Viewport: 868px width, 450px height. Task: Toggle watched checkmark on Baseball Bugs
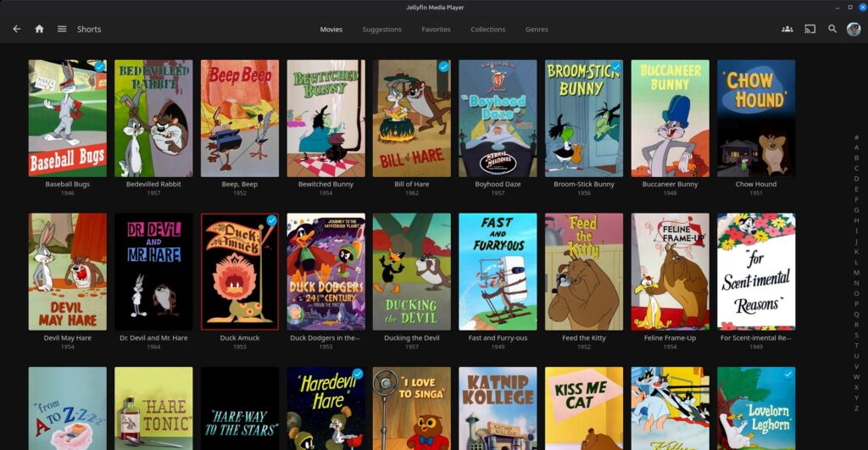100,66
